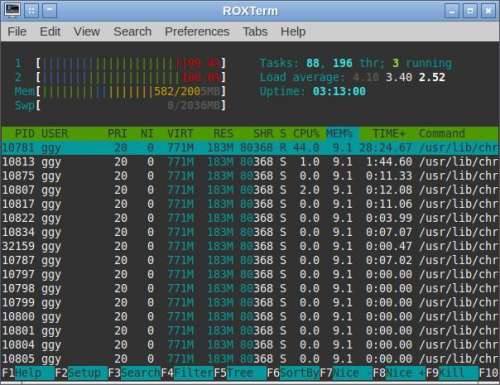Select process row PID 10875
This screenshot has width=500, height=385.
pos(250,176)
